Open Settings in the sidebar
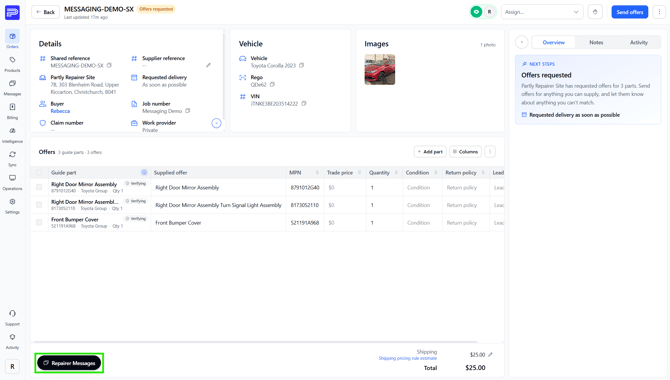Viewport: 670px width, 380px height. [12, 206]
